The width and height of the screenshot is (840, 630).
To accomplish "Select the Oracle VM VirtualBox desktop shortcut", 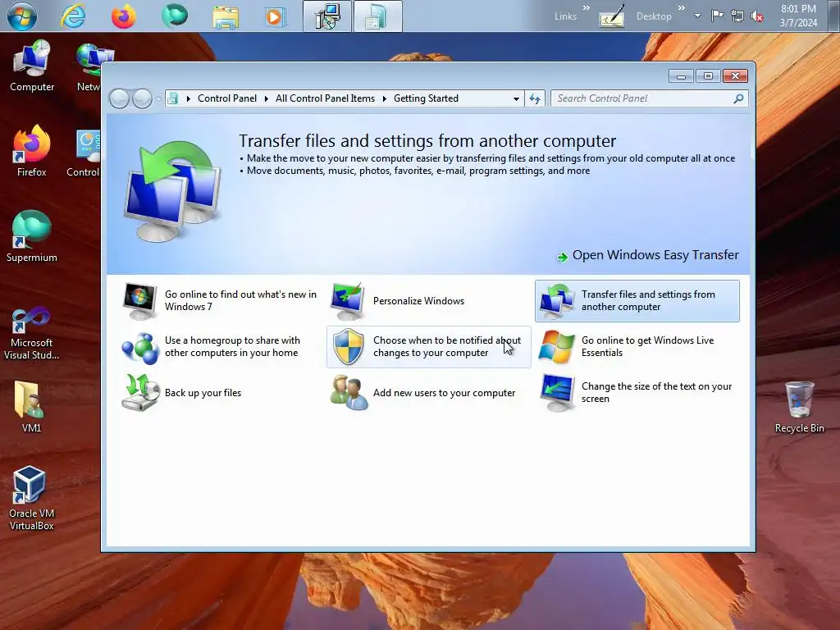I will pos(32,498).
